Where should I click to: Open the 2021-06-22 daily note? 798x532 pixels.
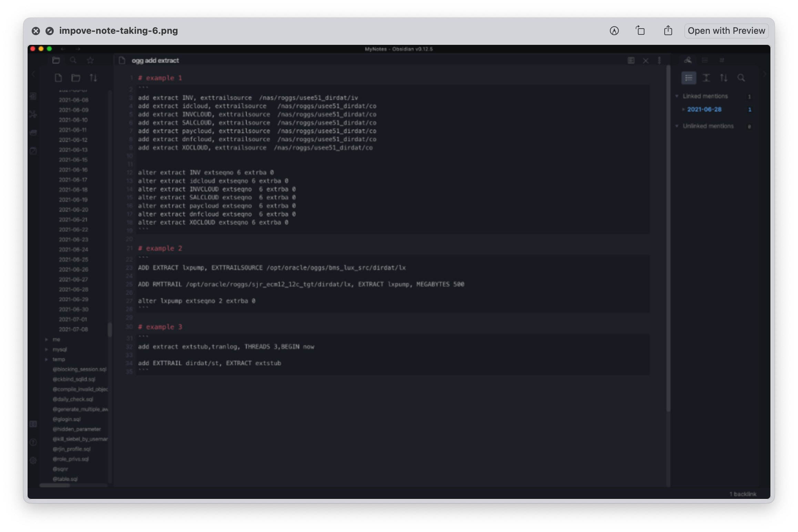(73, 230)
